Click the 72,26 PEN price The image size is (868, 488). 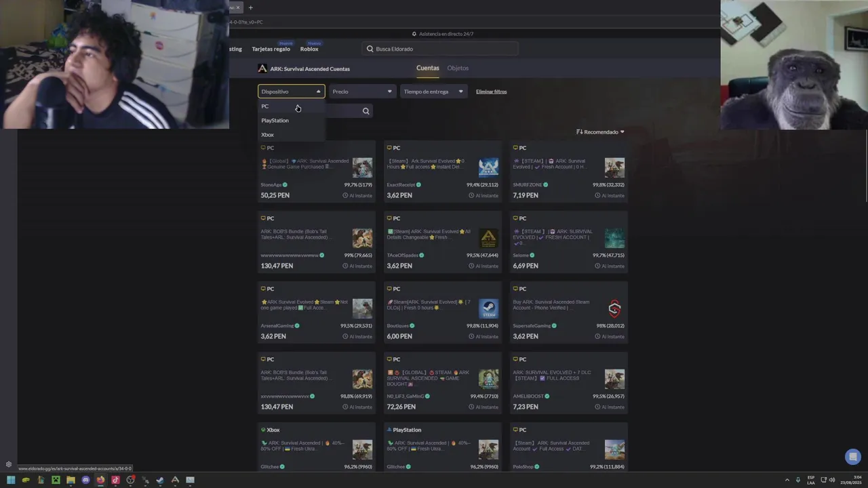(401, 407)
